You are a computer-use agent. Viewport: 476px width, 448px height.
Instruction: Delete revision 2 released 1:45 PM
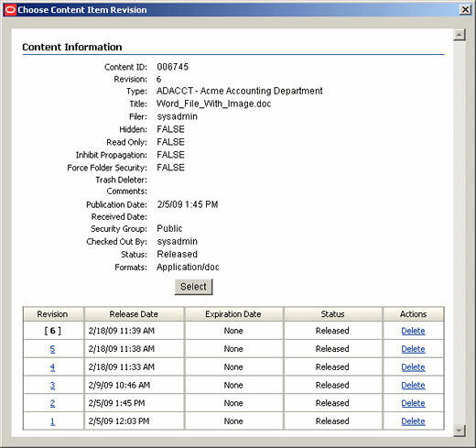(413, 403)
